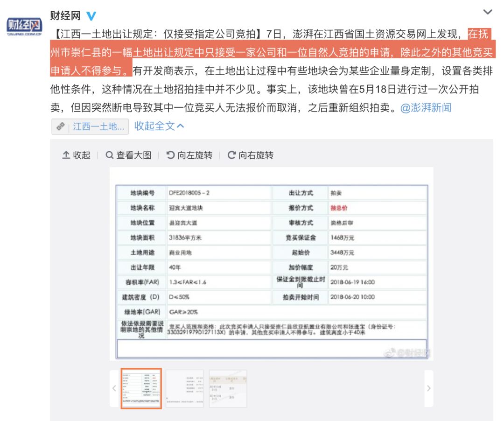Open the post options chevron menu
This screenshot has width=504, height=421.
(x=488, y=12)
